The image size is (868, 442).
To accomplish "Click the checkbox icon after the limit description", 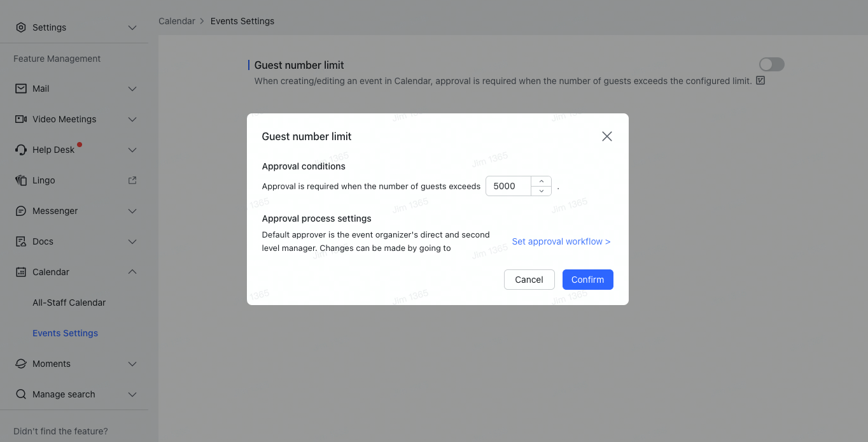I will (761, 81).
